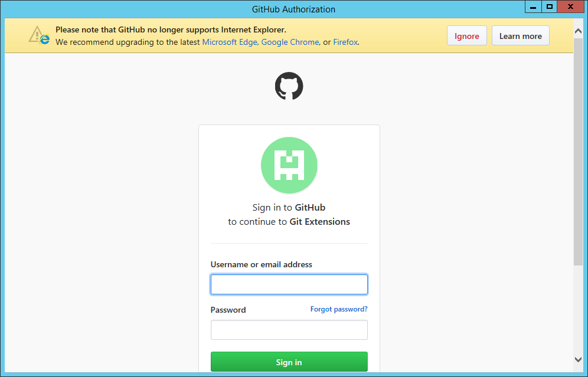Click the GitHub octocat logo
The width and height of the screenshot is (588, 377).
(289, 86)
